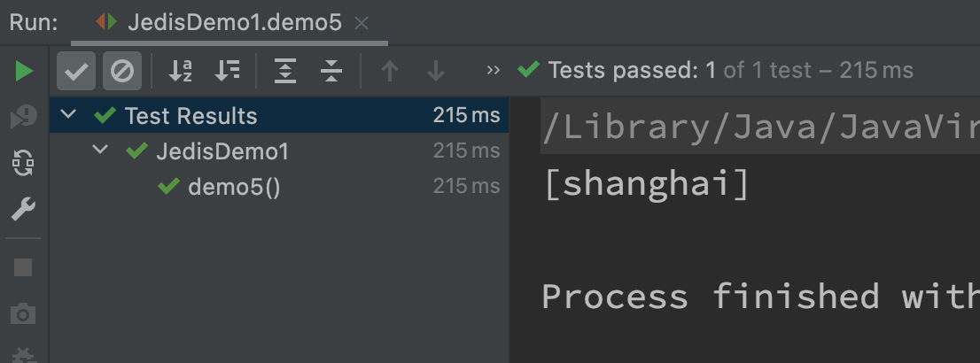980x363 pixels.
Task: Toggle Show Ignored tests button
Action: pyautogui.click(x=122, y=71)
